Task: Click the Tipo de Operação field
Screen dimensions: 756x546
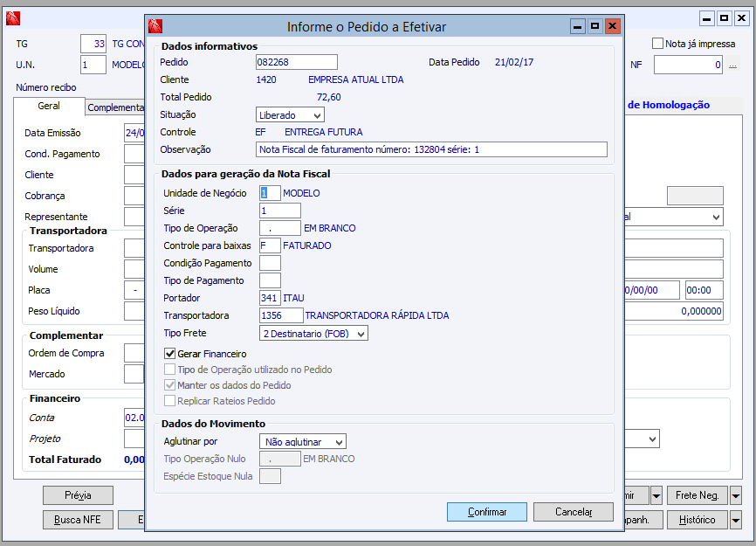Action: pyautogui.click(x=280, y=228)
